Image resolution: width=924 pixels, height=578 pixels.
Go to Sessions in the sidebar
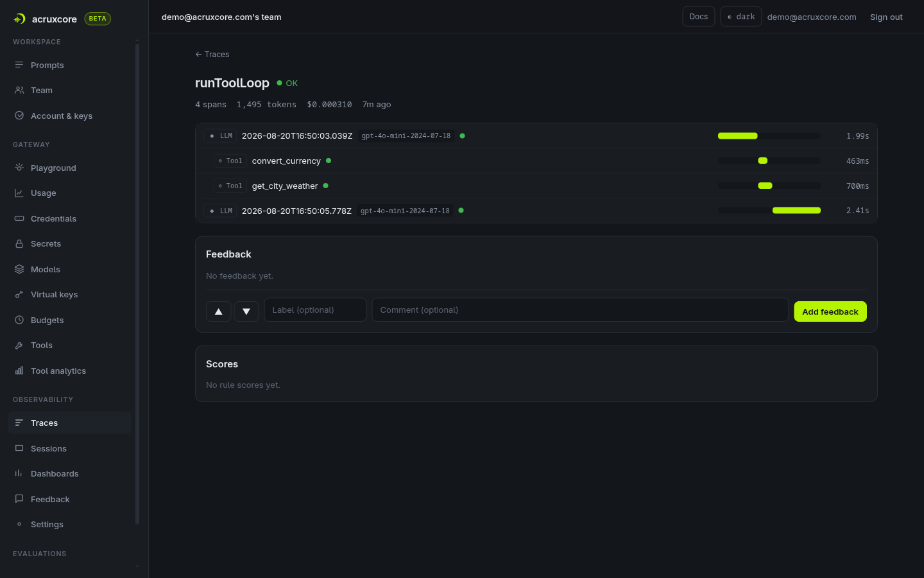[x=69, y=448]
